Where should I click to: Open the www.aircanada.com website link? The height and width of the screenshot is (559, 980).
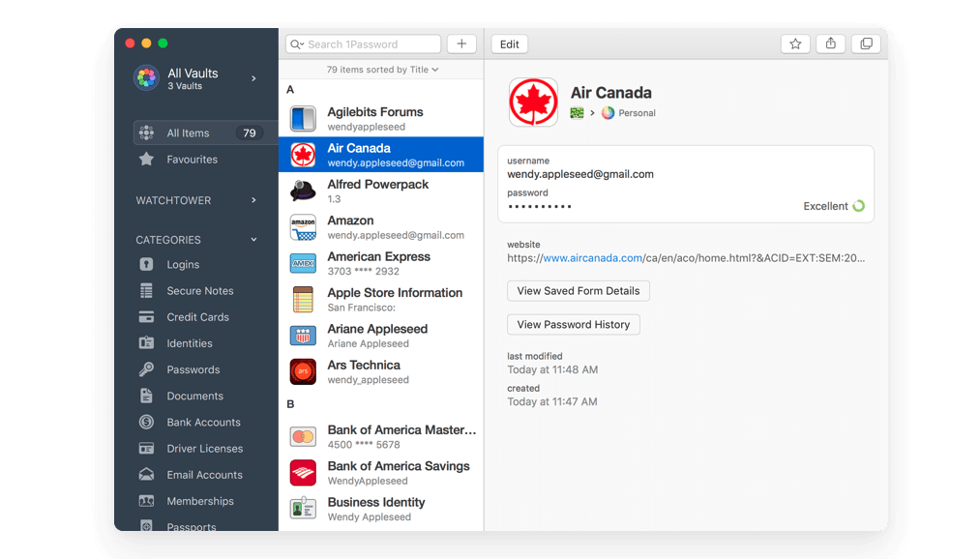tap(592, 257)
